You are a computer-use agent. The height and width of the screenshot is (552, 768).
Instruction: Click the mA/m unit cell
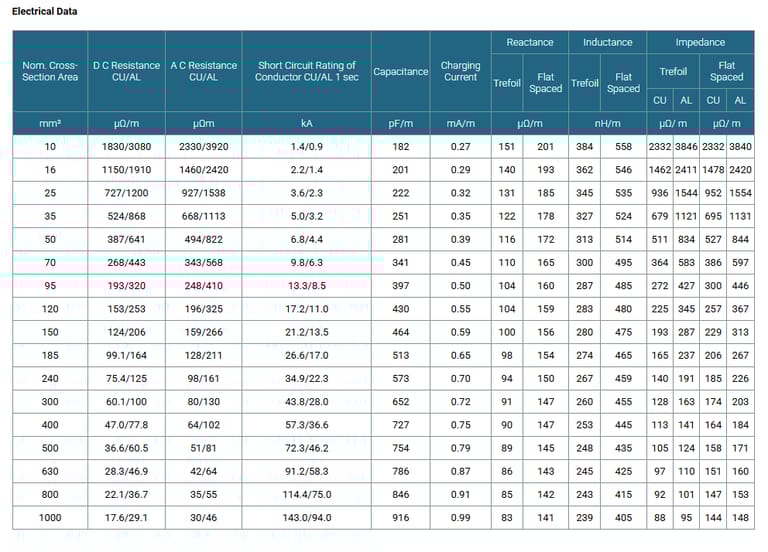[x=460, y=123]
